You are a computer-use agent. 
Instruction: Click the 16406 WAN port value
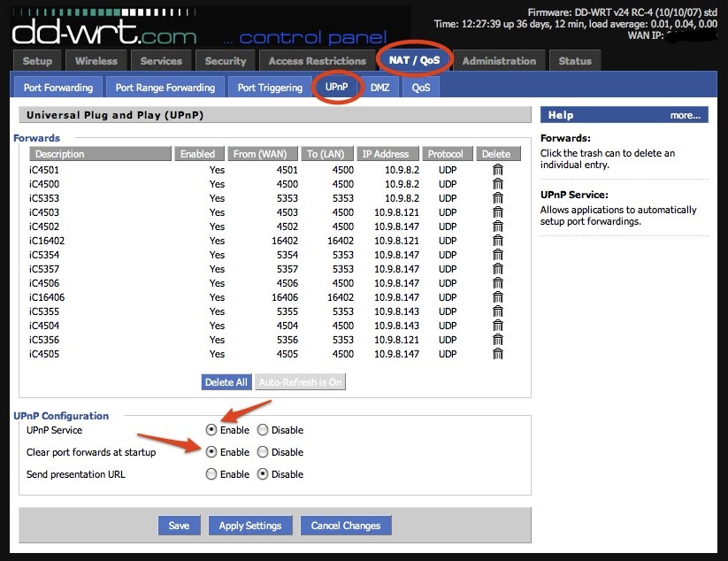tap(285, 297)
